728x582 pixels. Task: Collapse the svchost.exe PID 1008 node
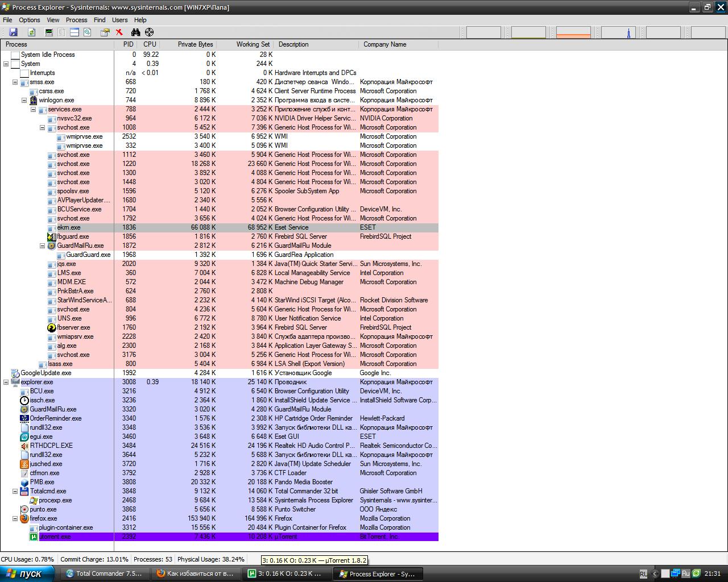43,127
